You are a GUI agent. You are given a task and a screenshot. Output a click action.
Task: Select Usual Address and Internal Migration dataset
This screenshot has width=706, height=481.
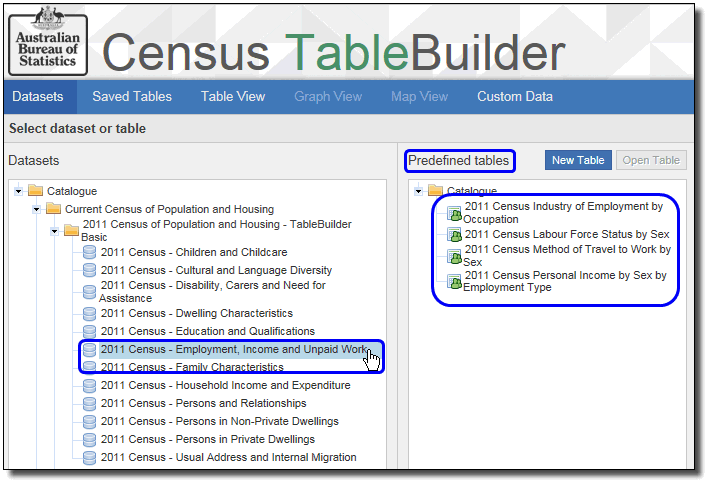228,457
